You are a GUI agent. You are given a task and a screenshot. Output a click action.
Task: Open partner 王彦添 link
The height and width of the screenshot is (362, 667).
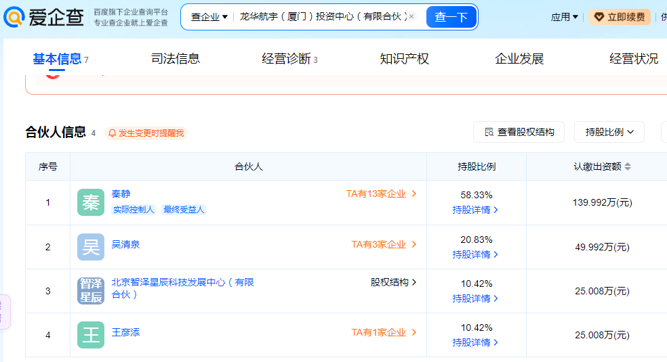coord(125,333)
